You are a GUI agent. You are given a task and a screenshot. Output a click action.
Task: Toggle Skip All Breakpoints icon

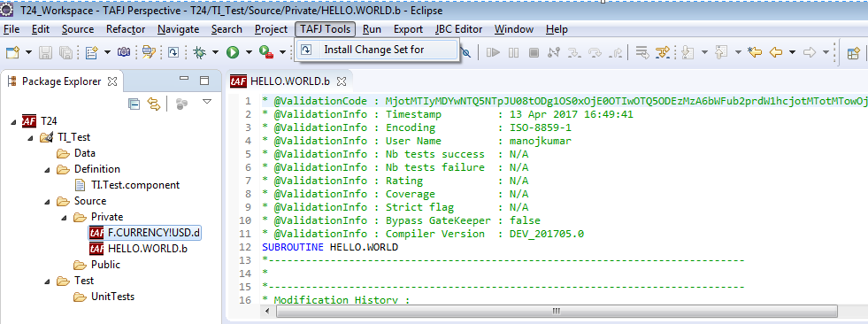pyautogui.click(x=466, y=52)
